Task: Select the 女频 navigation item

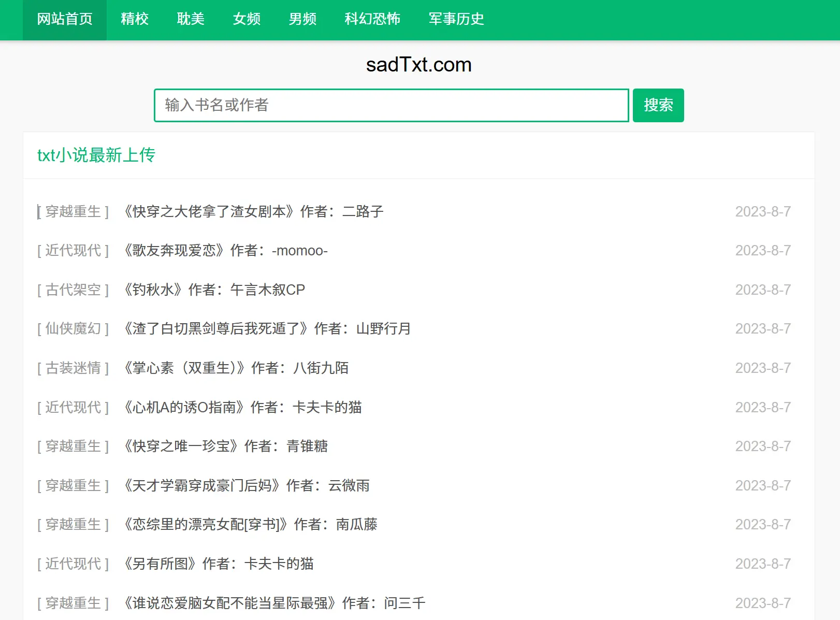Action: [x=247, y=19]
